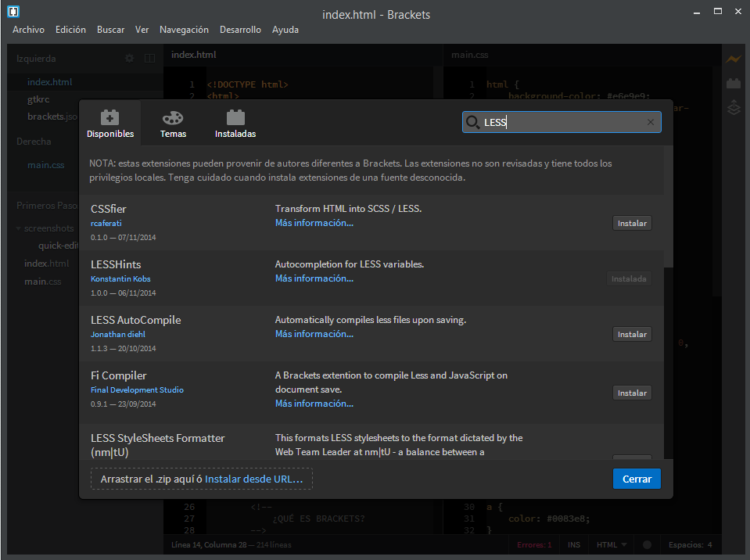Open author link Final Development Studio

[x=137, y=389]
